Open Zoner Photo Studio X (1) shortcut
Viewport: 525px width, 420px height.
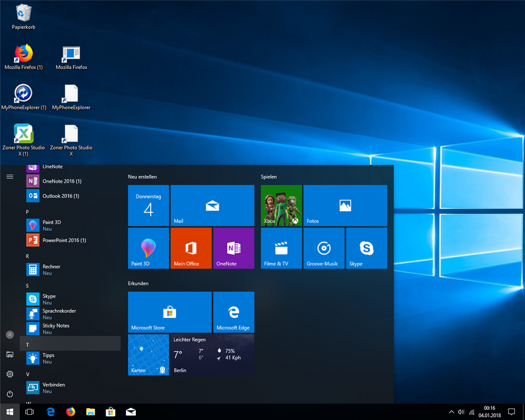tap(24, 139)
